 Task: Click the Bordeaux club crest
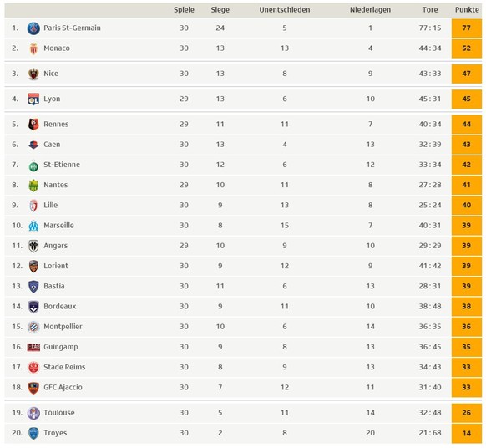point(33,307)
